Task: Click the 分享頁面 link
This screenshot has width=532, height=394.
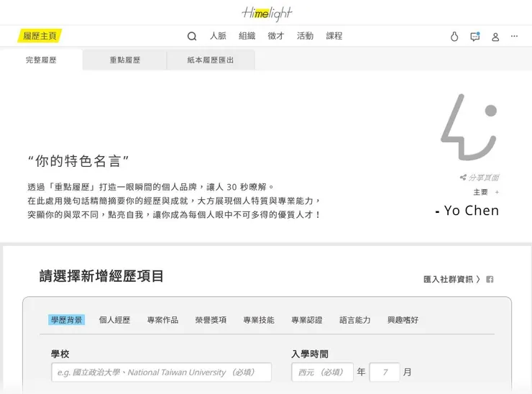Action: coord(484,177)
